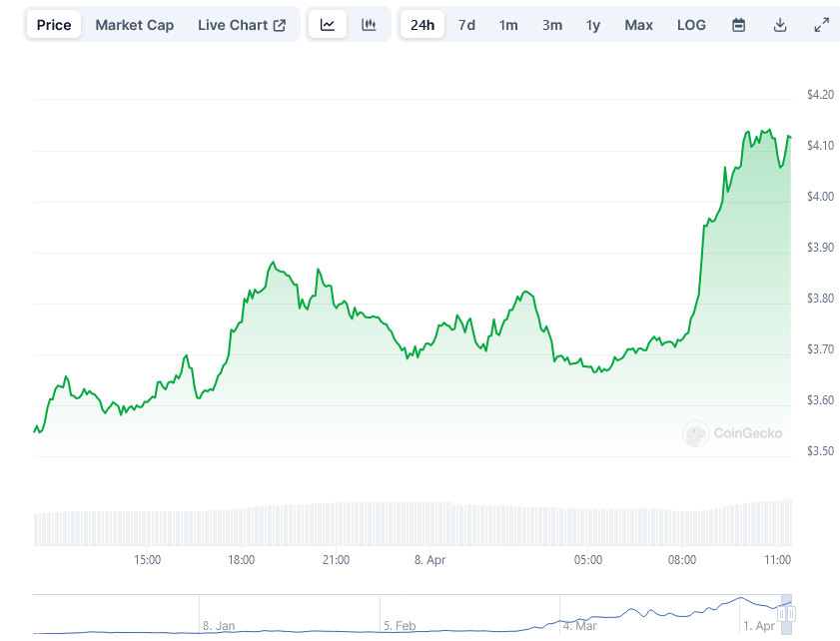Select the Max time range
Screen dimensions: 840x641
(638, 25)
